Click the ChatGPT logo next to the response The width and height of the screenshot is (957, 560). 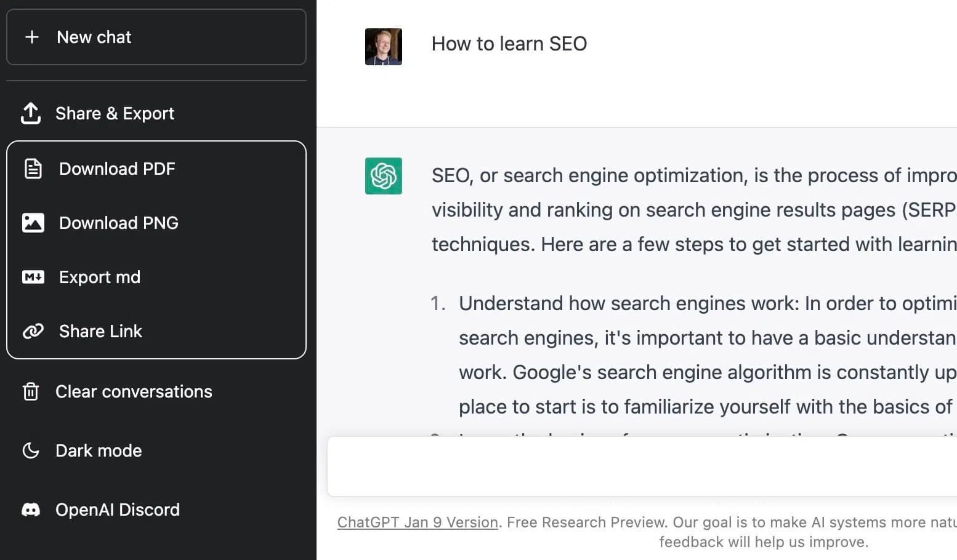(383, 176)
